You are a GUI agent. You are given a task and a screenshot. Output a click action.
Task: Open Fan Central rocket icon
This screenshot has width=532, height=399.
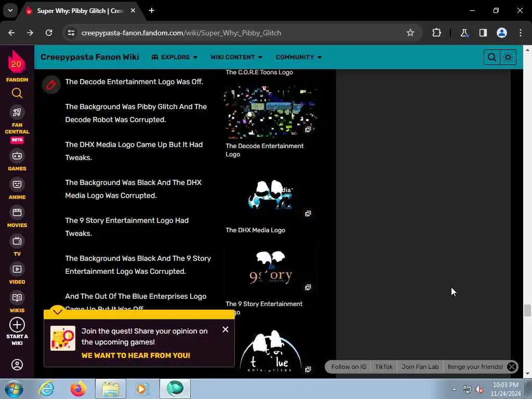[x=17, y=112]
